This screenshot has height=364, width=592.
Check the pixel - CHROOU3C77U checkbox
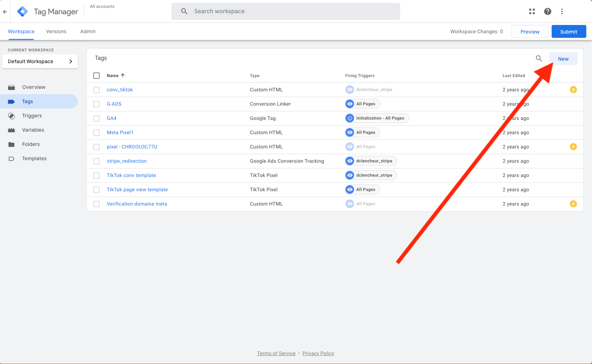coord(96,147)
